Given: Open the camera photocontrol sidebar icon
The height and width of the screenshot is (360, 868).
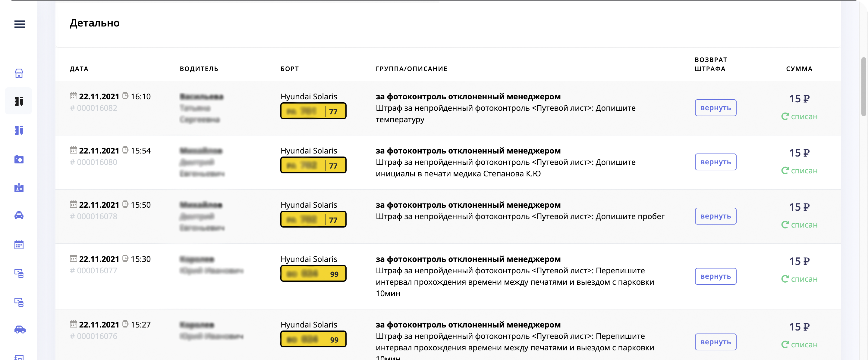Looking at the screenshot, I should point(19,159).
